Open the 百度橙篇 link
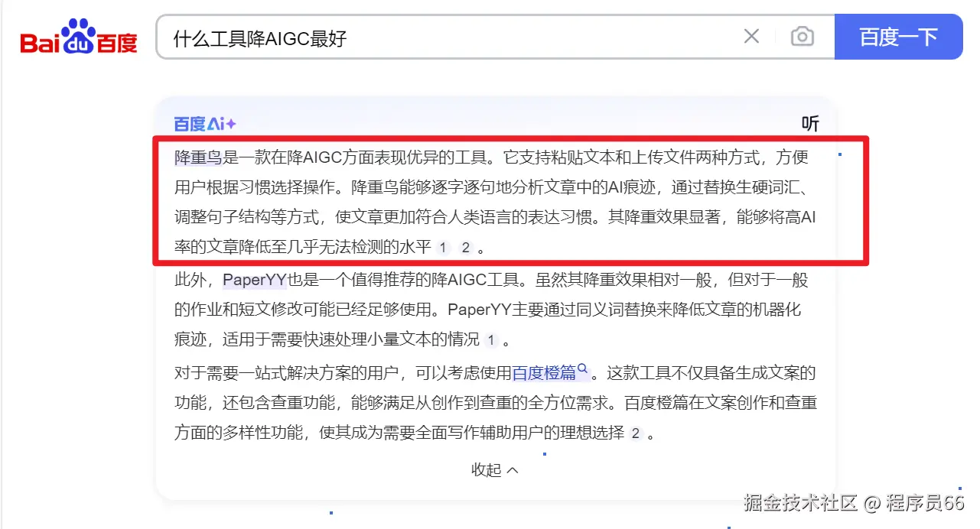The height and width of the screenshot is (529, 980). pos(544,373)
